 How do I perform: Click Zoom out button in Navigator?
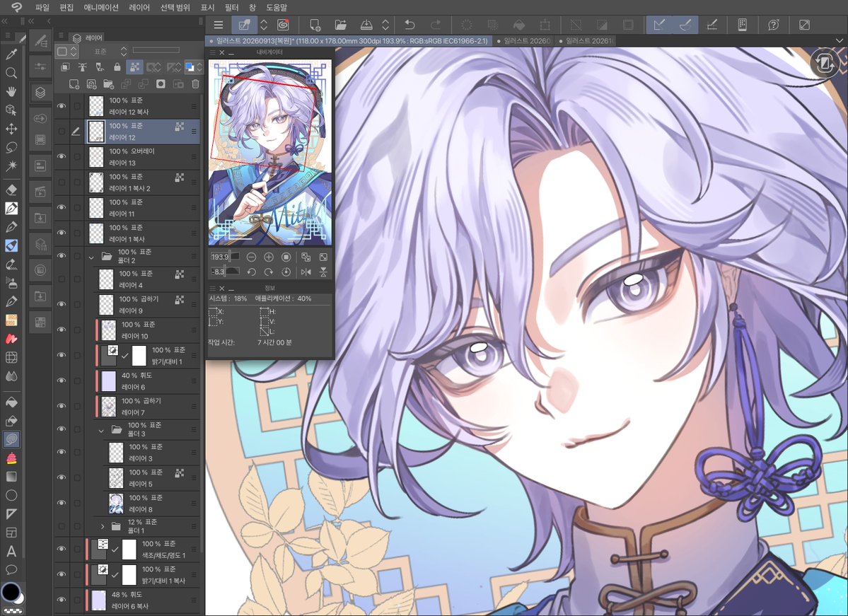pos(251,257)
